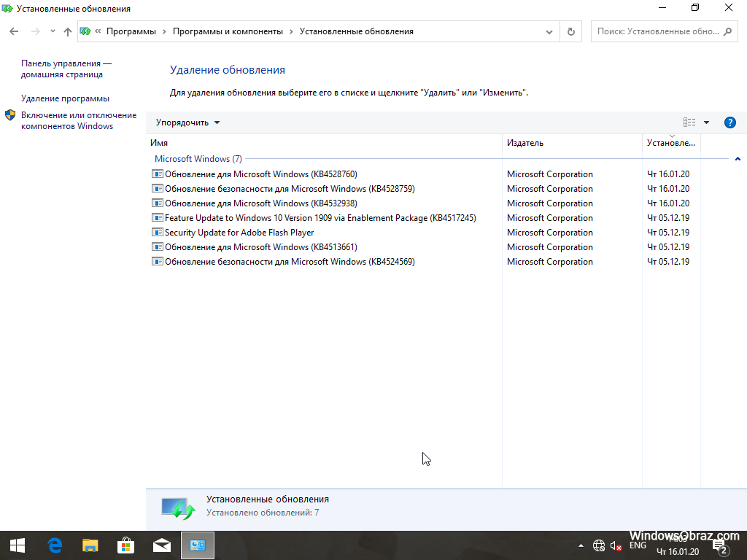The image size is (747, 560).
Task: Click the Up one level arrow
Action: click(68, 31)
